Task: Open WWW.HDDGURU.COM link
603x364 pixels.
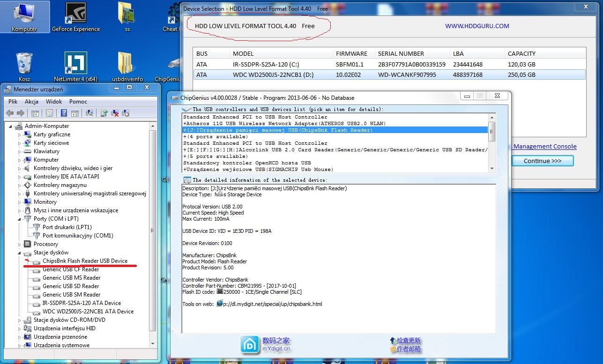Action: (x=477, y=26)
